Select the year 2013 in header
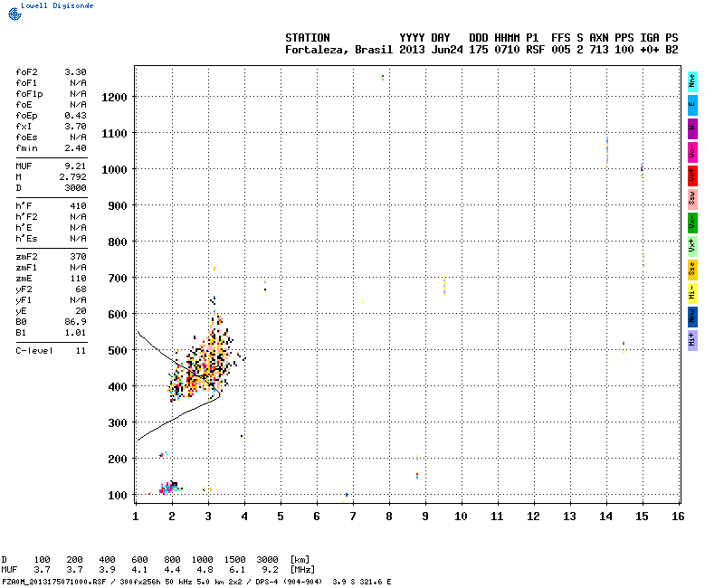 coord(412,50)
